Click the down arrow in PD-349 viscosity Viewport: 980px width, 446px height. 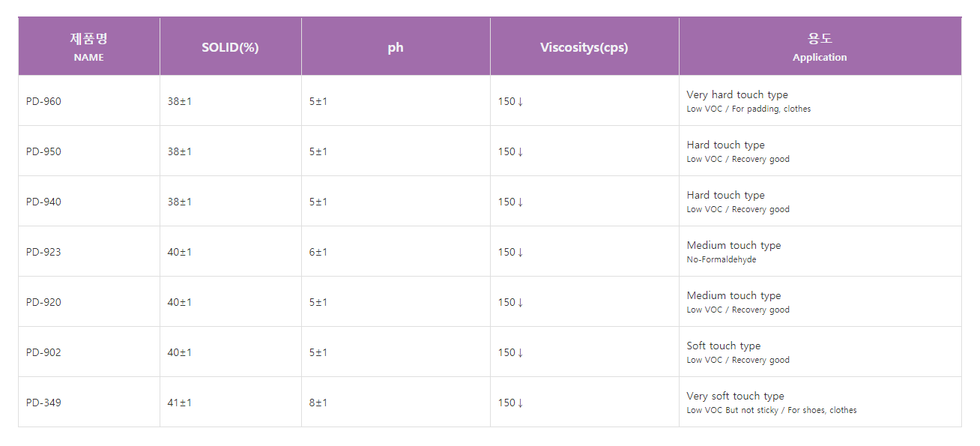point(520,403)
